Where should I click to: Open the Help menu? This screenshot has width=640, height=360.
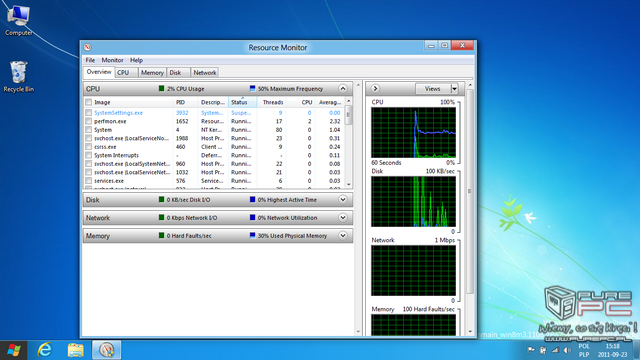click(x=136, y=60)
